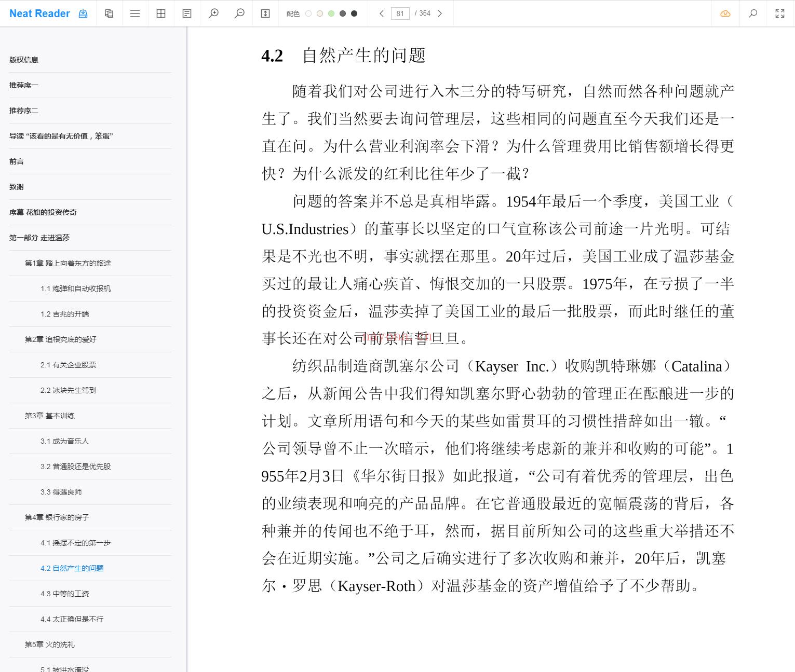Open the notes page icon
This screenshot has width=795, height=672.
pos(187,13)
